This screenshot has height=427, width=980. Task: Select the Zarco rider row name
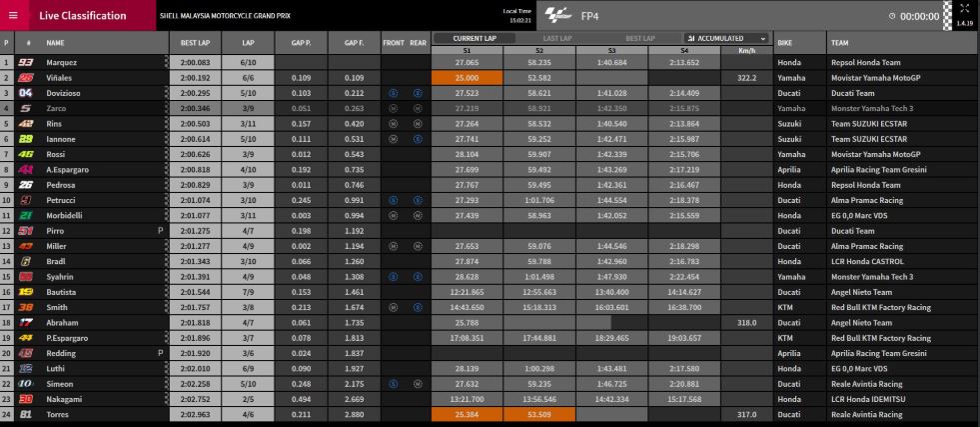coord(56,109)
